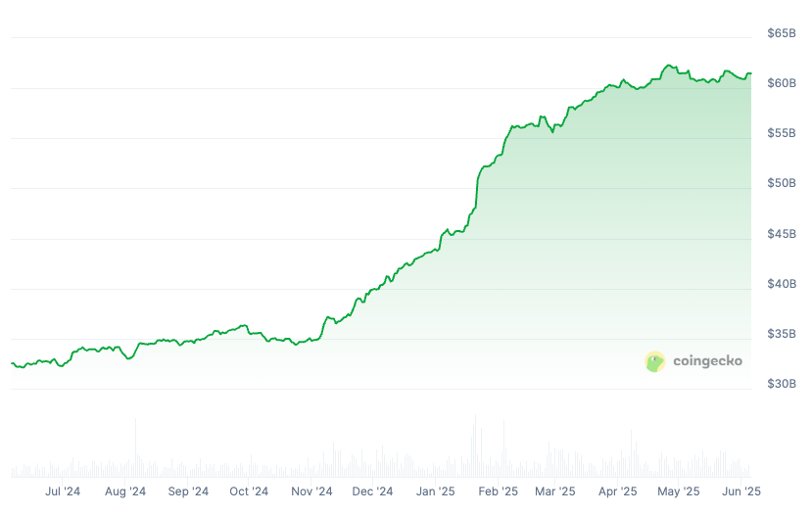The width and height of the screenshot is (812, 514).
Task: Click the Jan '25 date label
Action: [435, 491]
